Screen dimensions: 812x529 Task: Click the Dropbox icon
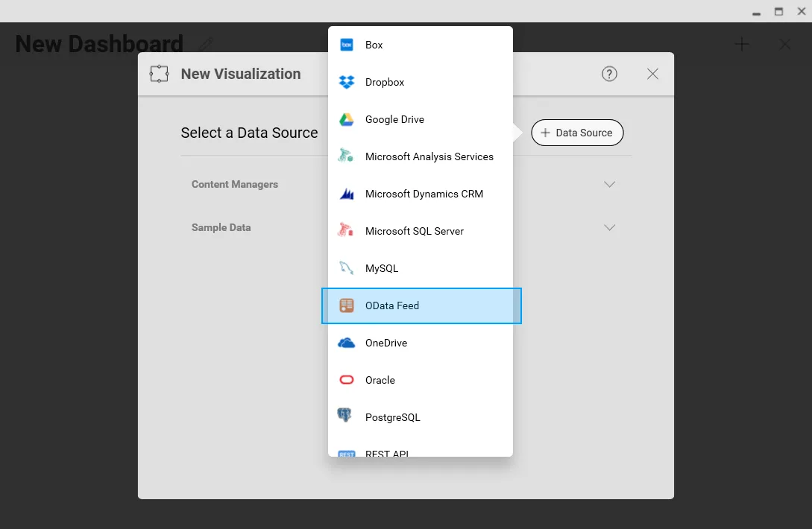pyautogui.click(x=346, y=82)
